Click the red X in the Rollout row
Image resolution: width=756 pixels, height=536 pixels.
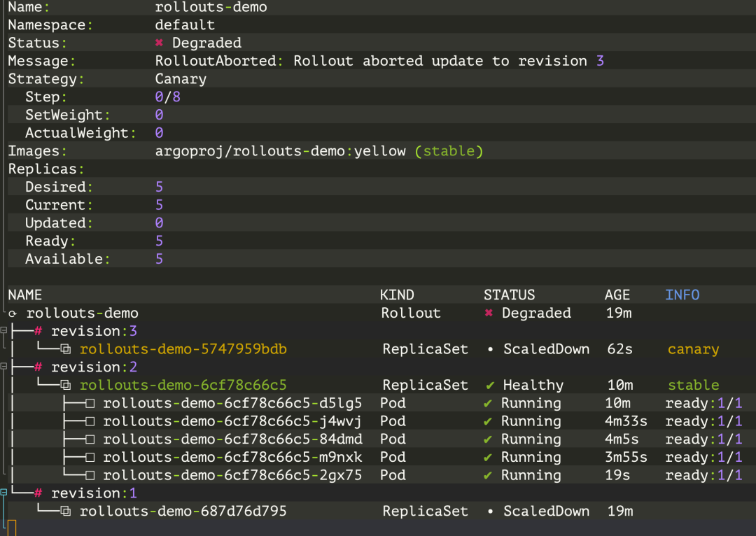489,313
